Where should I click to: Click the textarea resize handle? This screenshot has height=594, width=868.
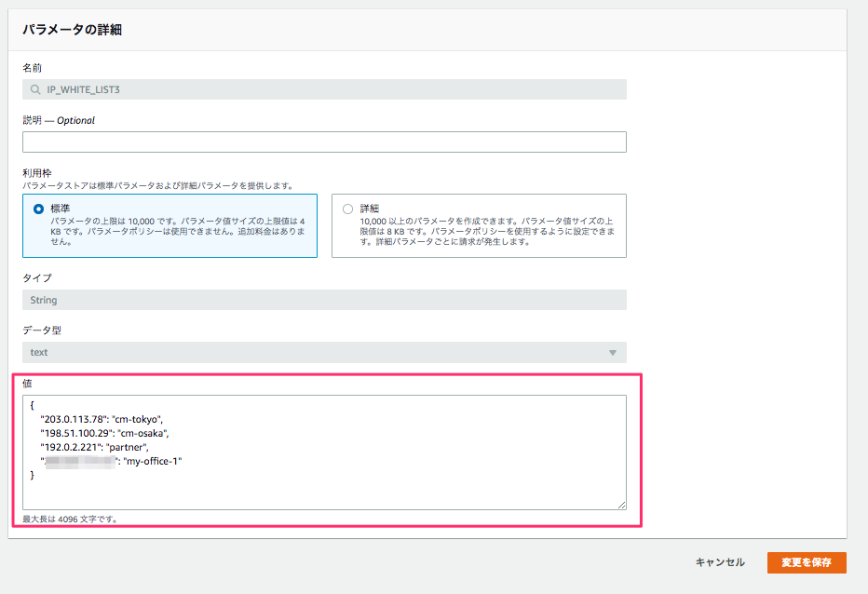pos(622,504)
